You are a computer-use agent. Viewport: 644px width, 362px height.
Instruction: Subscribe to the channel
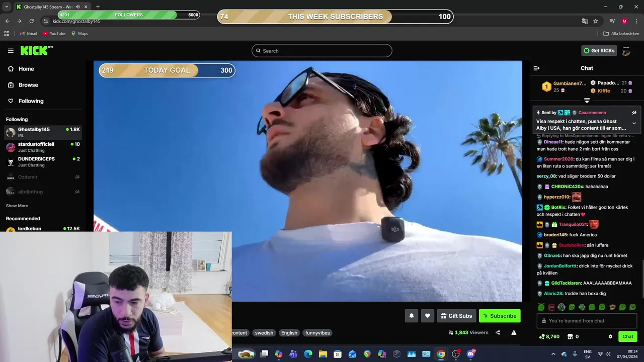500,316
